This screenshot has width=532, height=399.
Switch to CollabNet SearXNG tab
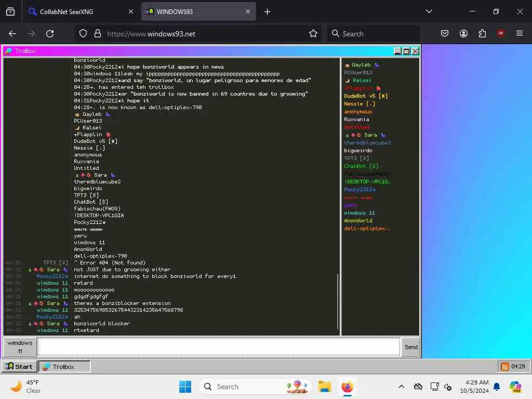coord(81,11)
